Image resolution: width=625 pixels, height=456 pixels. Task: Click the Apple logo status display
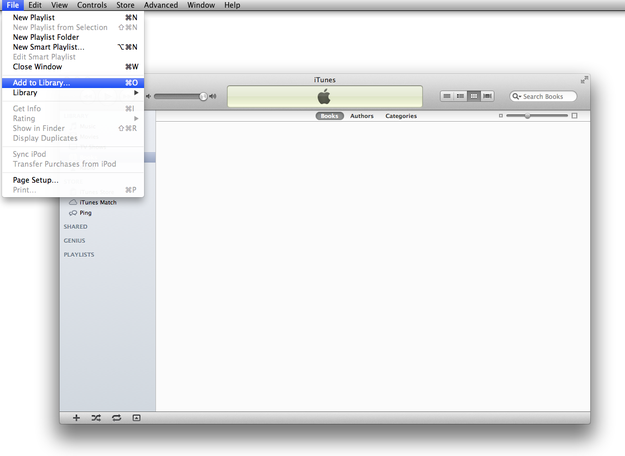point(324,96)
